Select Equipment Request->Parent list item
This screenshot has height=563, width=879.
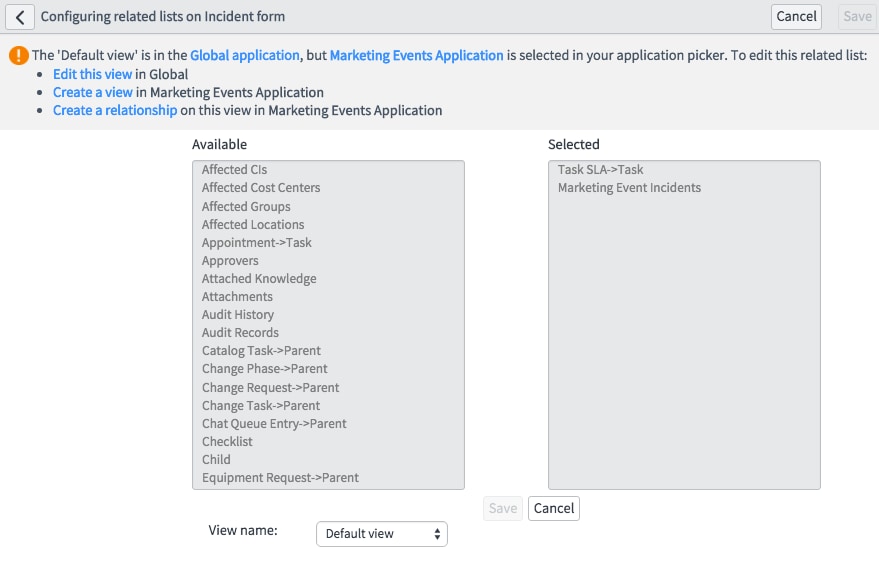tap(280, 478)
